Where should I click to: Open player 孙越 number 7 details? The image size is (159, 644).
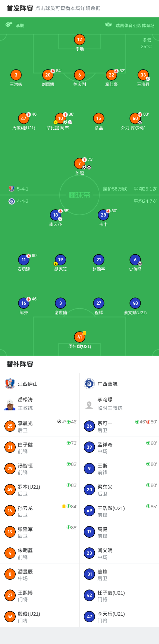[x=79, y=163]
